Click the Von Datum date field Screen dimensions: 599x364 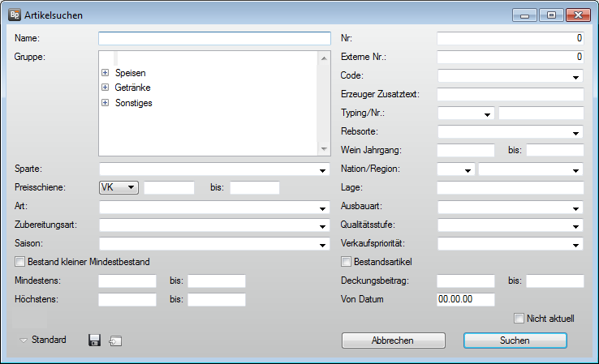(x=466, y=300)
